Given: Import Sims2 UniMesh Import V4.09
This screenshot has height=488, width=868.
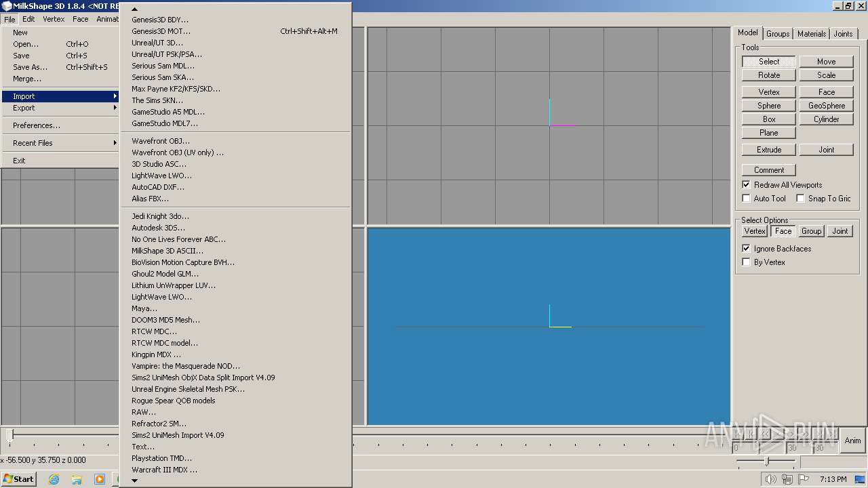Looking at the screenshot, I should (x=235, y=435).
